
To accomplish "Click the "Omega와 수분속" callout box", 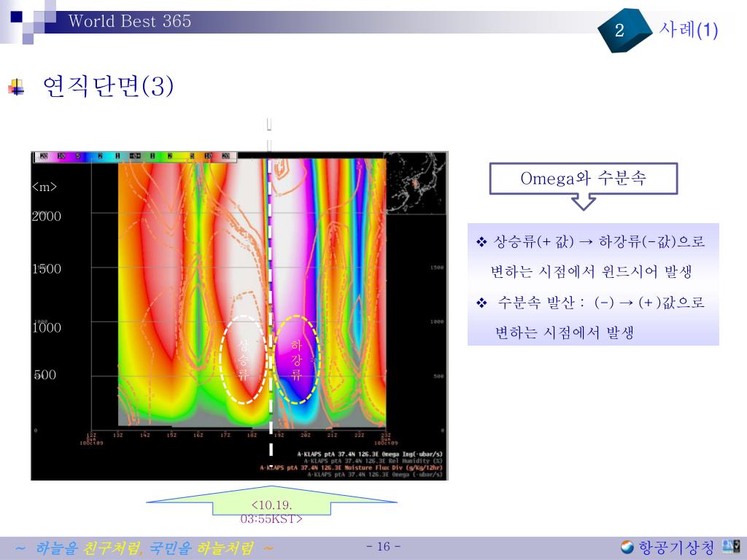I will 584,179.
